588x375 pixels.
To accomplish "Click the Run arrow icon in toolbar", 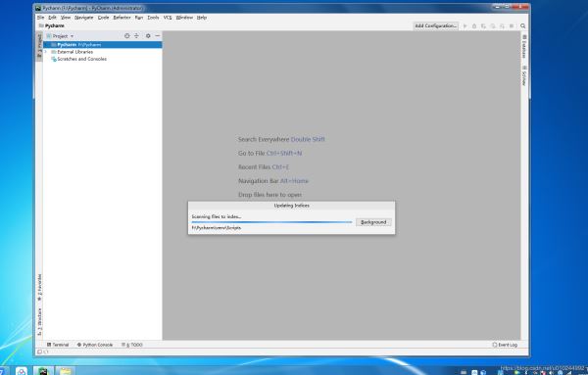I will [x=465, y=25].
